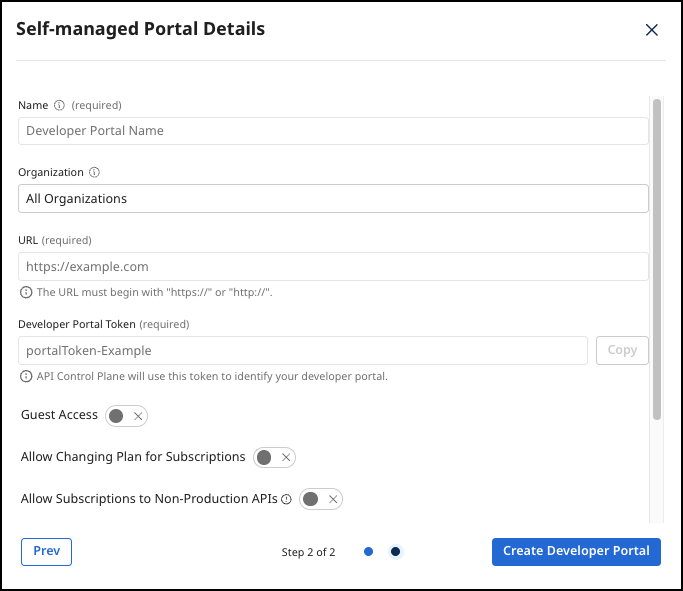Image resolution: width=683 pixels, height=591 pixels.
Task: Click the vertical scrollbar of the form
Action: pyautogui.click(x=656, y=258)
